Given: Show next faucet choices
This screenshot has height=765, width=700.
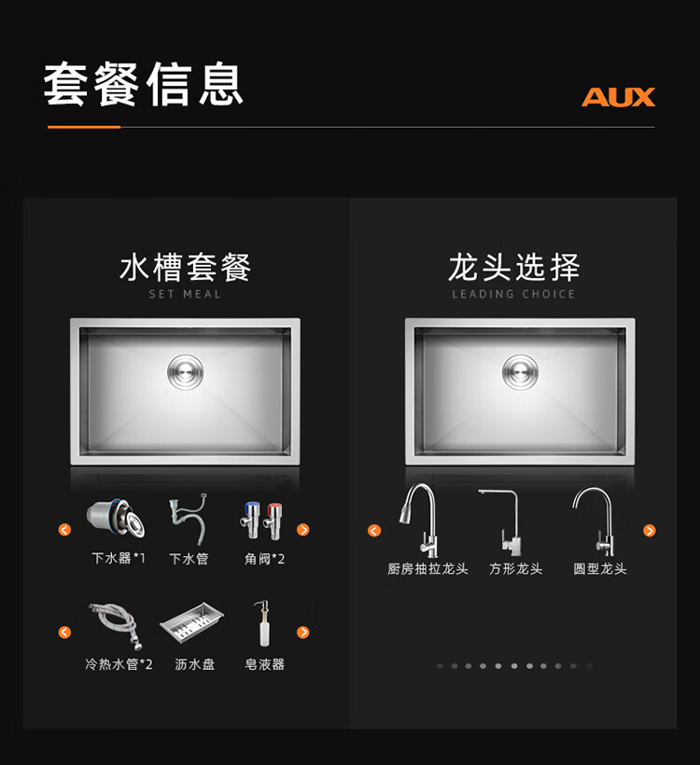Looking at the screenshot, I should click(650, 530).
